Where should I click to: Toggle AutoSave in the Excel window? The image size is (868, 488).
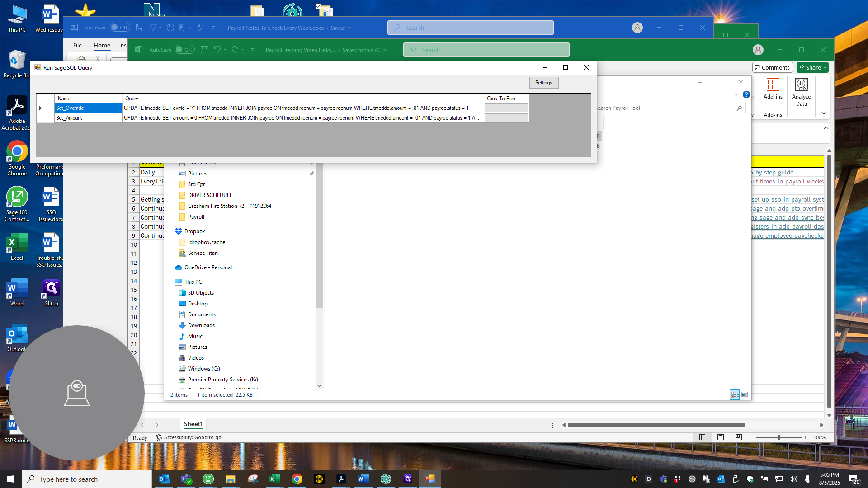coord(184,50)
